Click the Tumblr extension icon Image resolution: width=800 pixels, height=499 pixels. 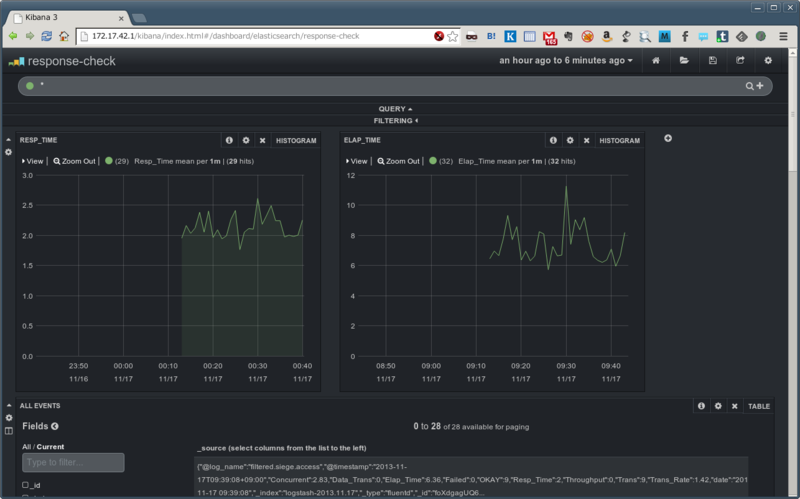(722, 36)
